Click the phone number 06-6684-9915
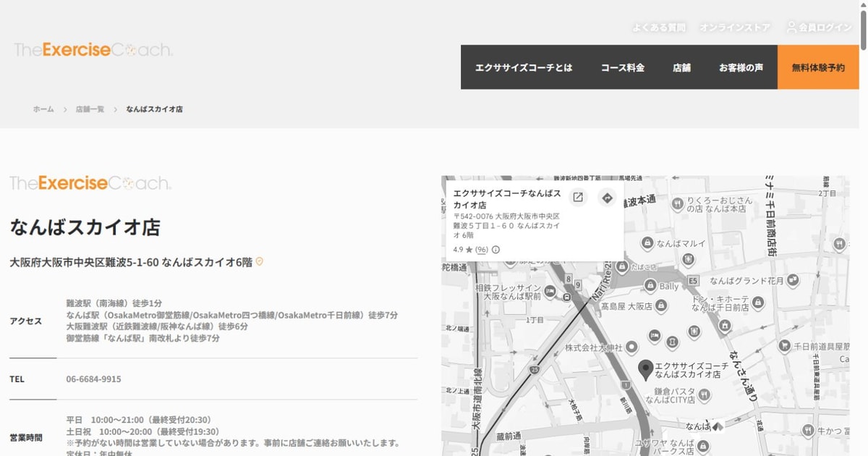The height and width of the screenshot is (456, 868). [93, 379]
